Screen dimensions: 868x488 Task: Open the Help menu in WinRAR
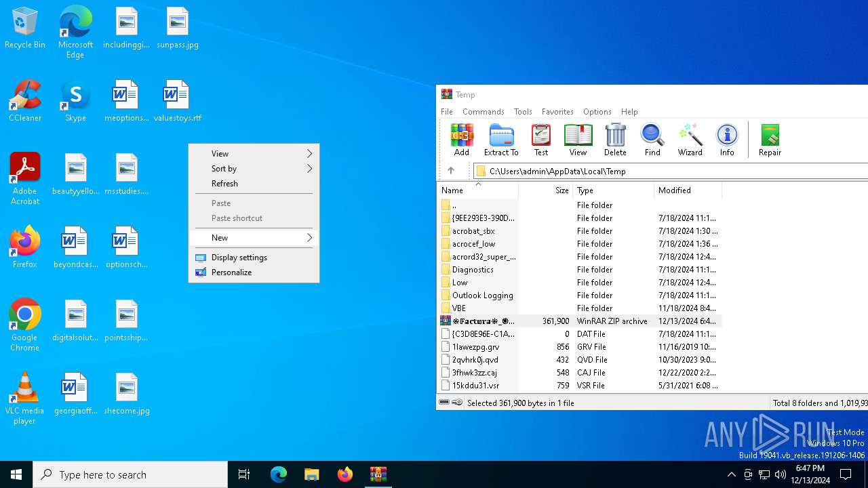pos(629,112)
